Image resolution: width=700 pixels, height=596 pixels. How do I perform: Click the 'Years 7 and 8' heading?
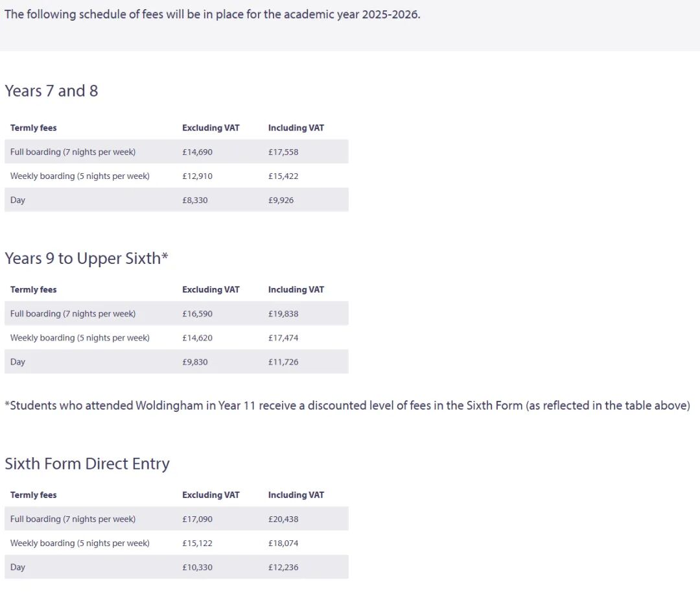tap(51, 91)
